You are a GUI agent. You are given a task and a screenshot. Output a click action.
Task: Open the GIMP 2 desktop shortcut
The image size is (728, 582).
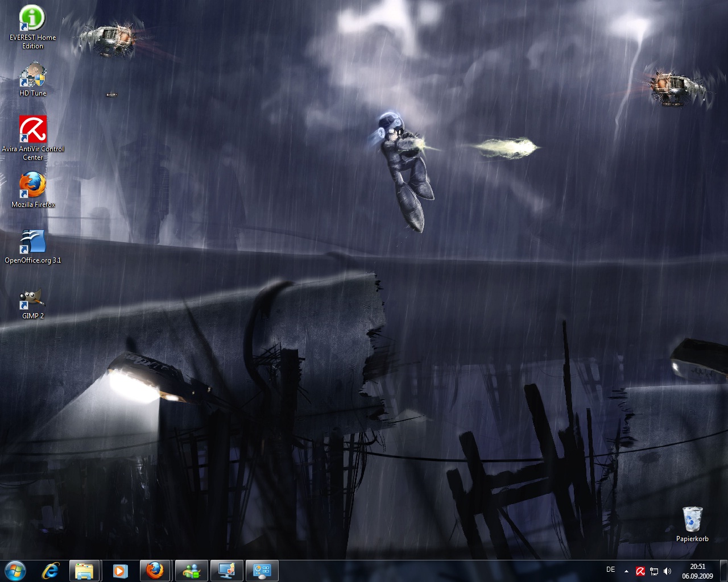pyautogui.click(x=32, y=298)
